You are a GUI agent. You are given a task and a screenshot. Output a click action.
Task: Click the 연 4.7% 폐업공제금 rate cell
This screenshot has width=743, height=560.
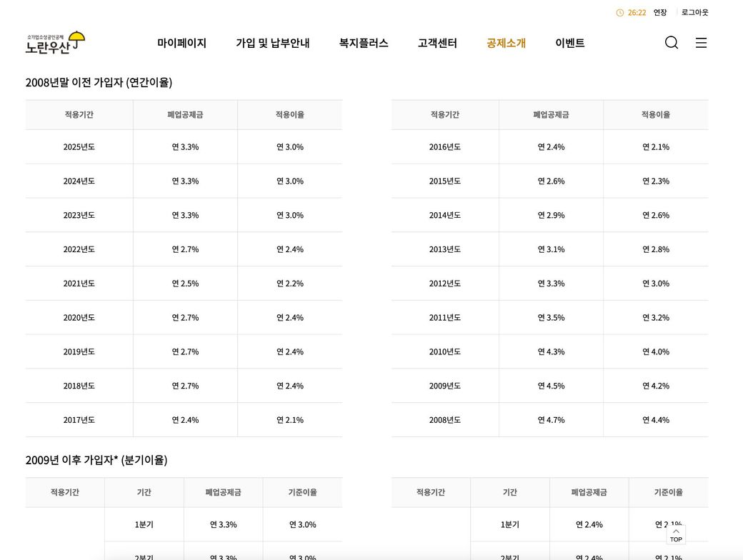(x=551, y=420)
